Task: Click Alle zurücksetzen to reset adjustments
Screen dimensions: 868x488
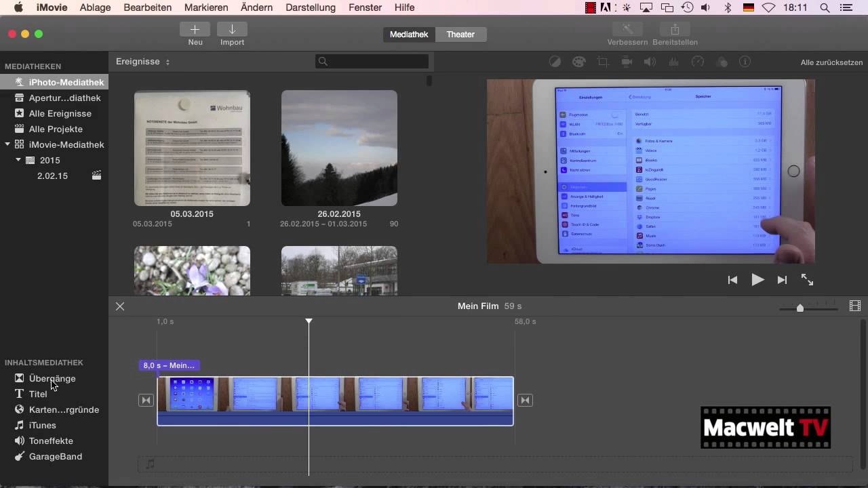Action: [830, 62]
